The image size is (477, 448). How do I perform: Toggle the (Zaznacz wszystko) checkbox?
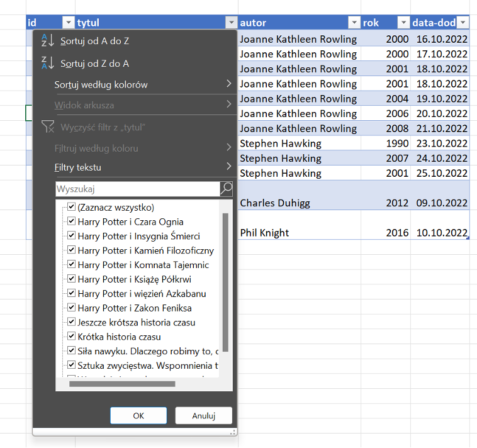pos(72,207)
